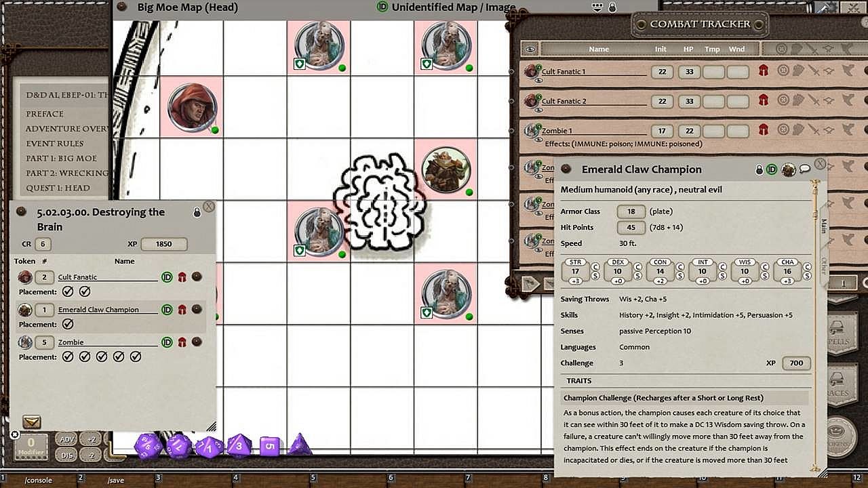
Task: Click the Emerald Claw Champion token in the encounter list
Action: (x=25, y=310)
